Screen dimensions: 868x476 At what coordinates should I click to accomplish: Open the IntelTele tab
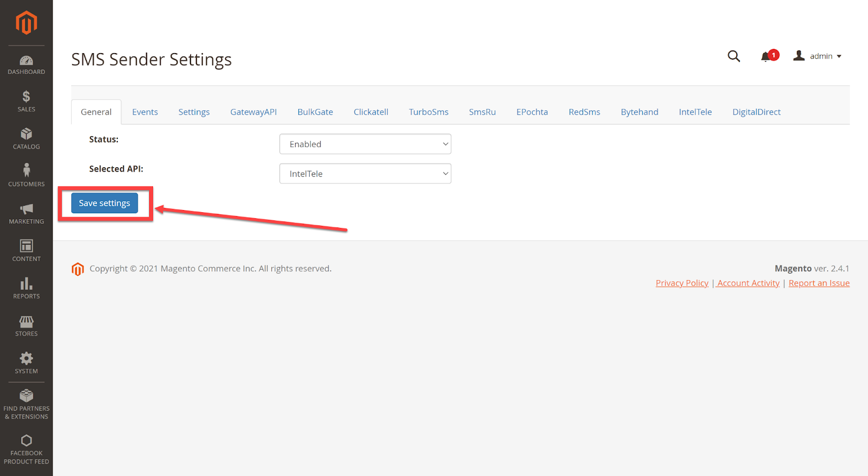[695, 112]
